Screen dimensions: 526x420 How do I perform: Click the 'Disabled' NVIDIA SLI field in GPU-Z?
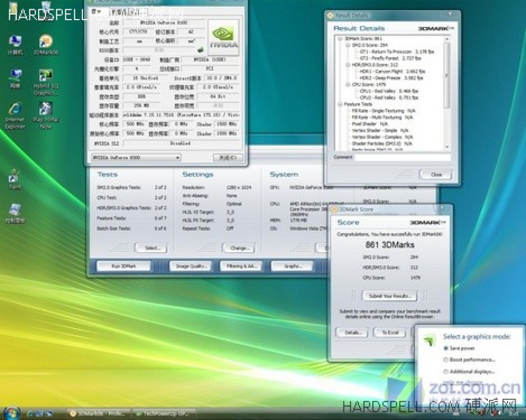(x=180, y=143)
